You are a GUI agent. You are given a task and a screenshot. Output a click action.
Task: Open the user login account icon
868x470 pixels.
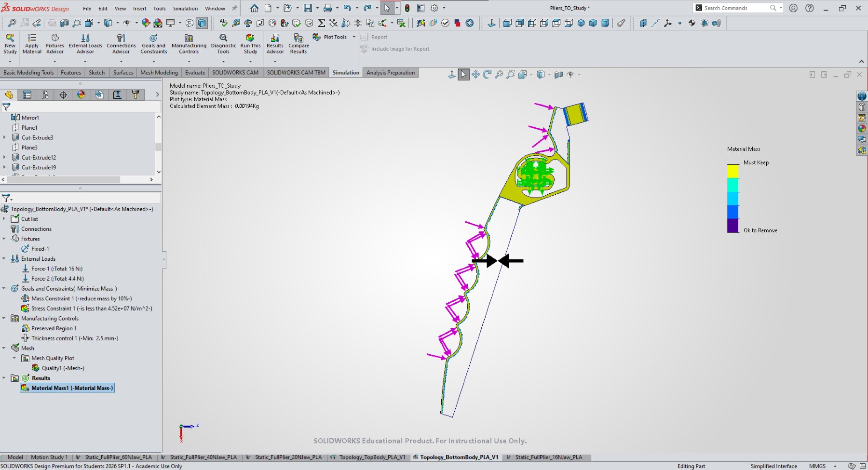pyautogui.click(x=793, y=8)
